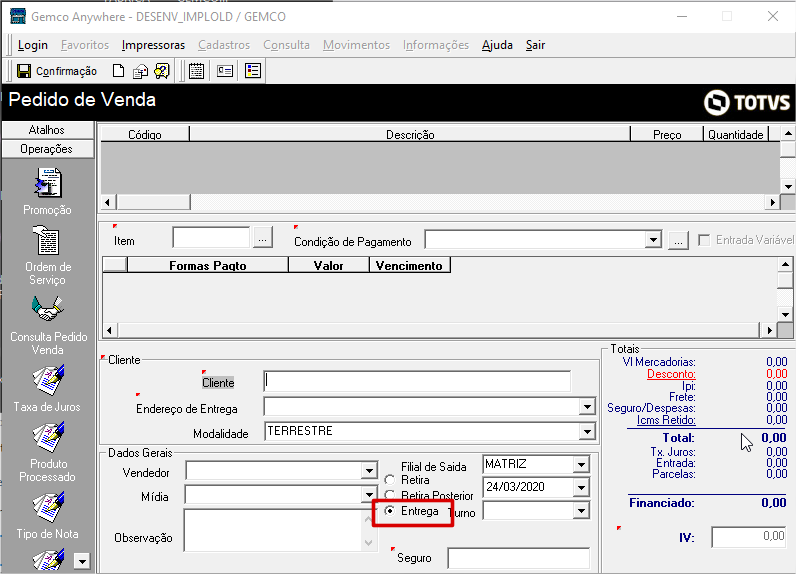Click the Cliente input field
The height and width of the screenshot is (574, 796).
[417, 381]
